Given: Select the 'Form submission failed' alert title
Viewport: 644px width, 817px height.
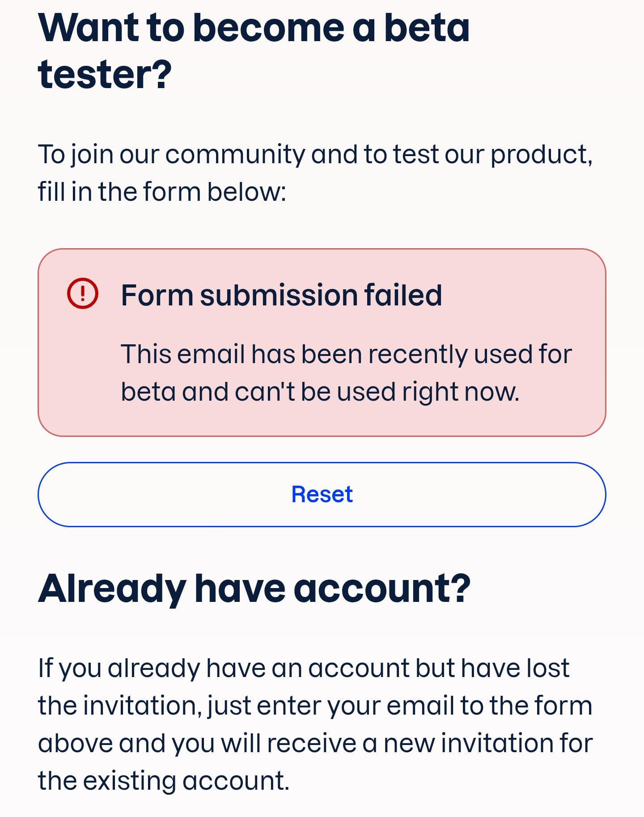Looking at the screenshot, I should pos(281,295).
